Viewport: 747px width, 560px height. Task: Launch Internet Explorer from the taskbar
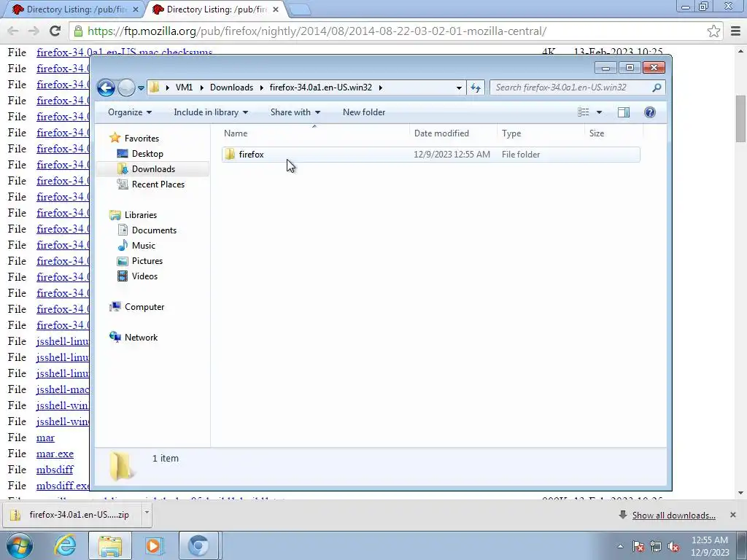pyautogui.click(x=64, y=545)
